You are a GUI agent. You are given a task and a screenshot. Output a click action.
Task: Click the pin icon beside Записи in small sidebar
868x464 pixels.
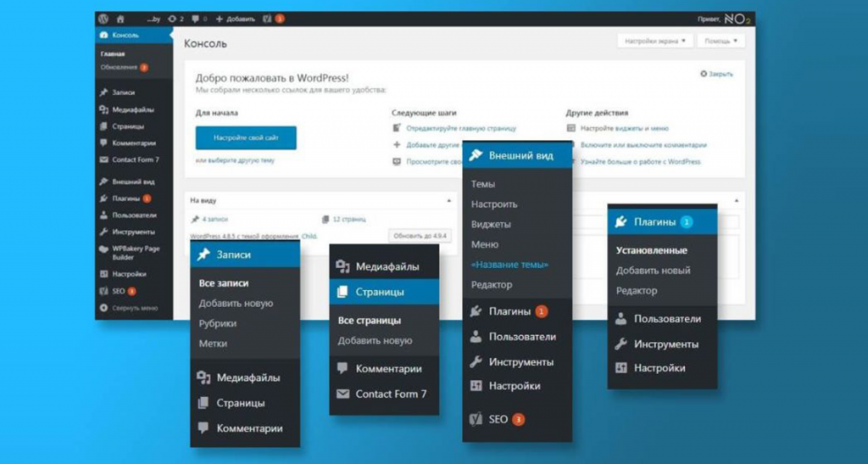click(103, 93)
